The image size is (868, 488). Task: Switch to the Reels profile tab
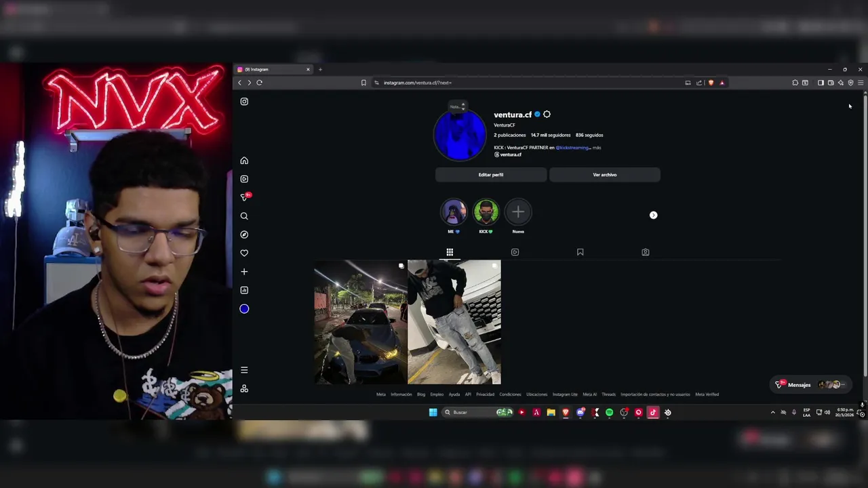[x=515, y=252]
